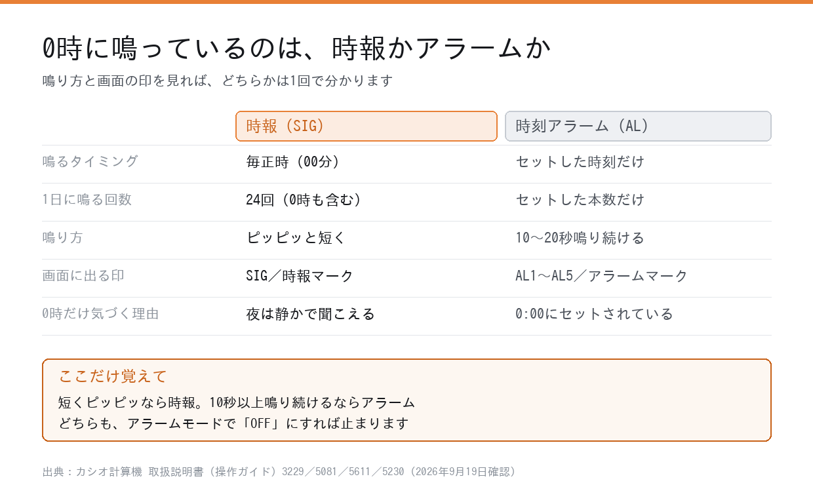Click the 0:00にセットされている cell

595,314
